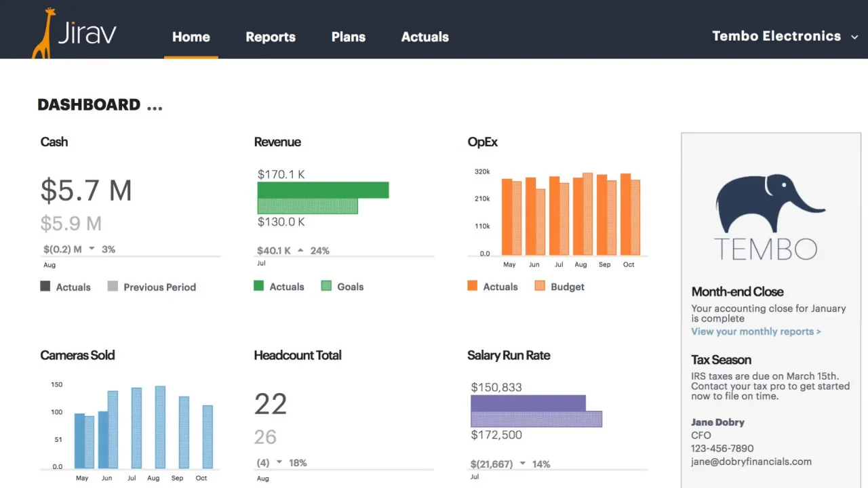
Task: Click the hatched green Goals legend swatch
Action: pyautogui.click(x=326, y=286)
